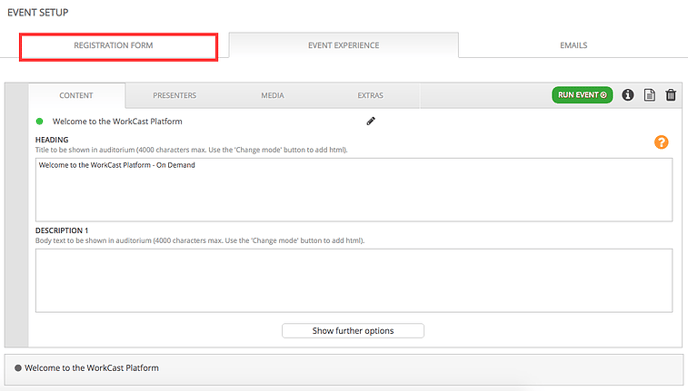Open the Emails tab

[573, 45]
